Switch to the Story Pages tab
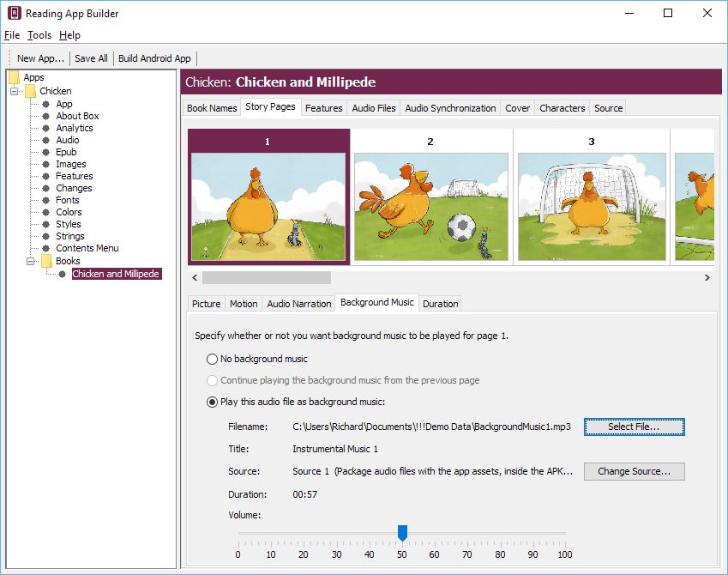728x575 pixels. [270, 106]
